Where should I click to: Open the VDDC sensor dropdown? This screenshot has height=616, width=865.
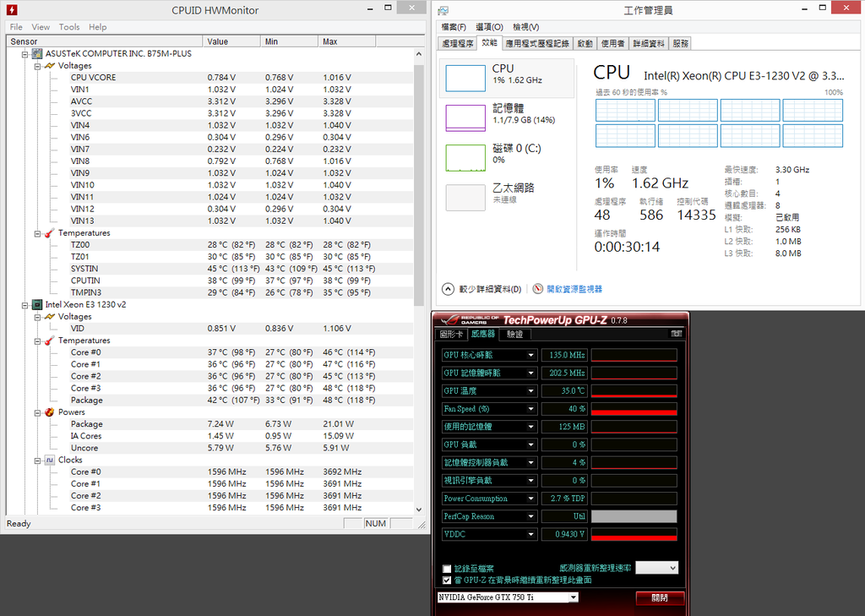click(530, 534)
